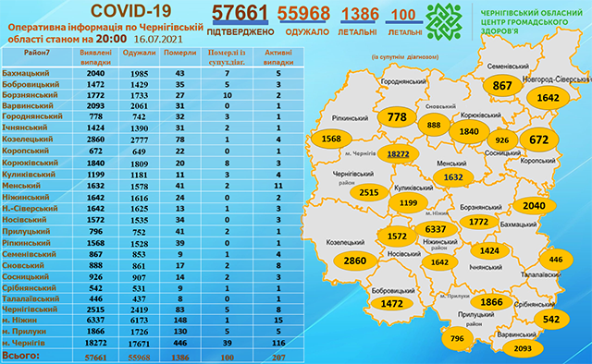Click the 778 Городнянський map bubble

(x=397, y=117)
